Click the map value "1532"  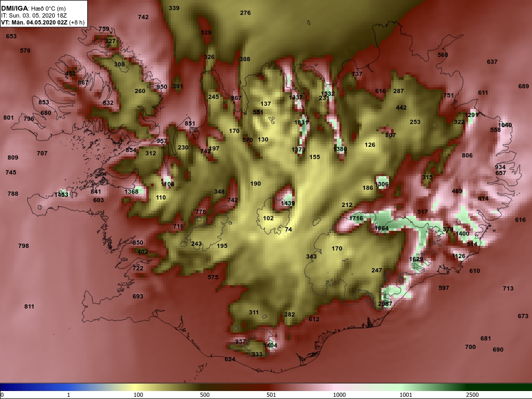328,94
